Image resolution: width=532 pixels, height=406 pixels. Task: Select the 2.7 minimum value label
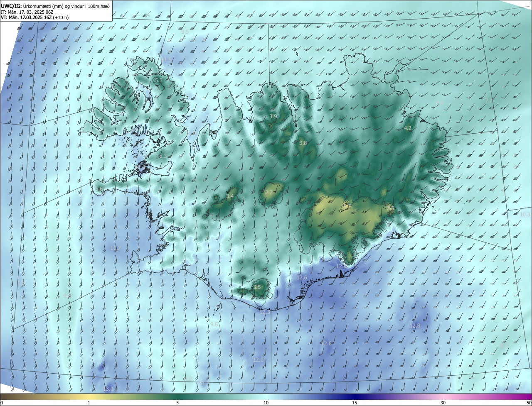pyautogui.click(x=268, y=193)
